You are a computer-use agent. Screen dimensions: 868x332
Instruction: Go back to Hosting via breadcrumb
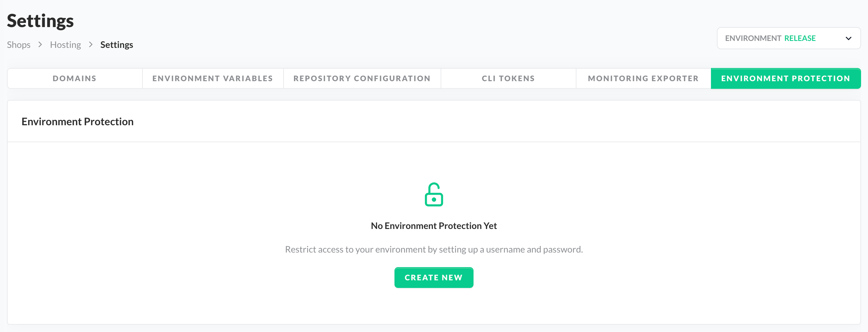point(66,45)
